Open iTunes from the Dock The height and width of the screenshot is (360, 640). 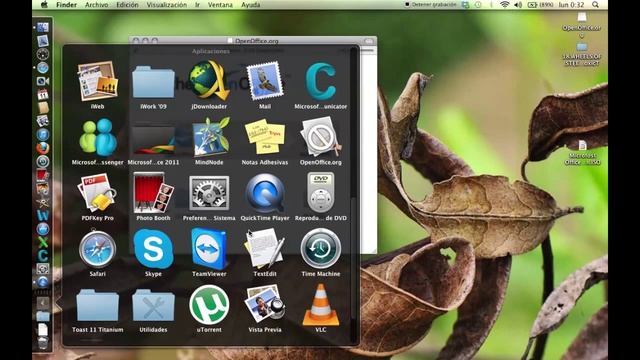(x=42, y=134)
